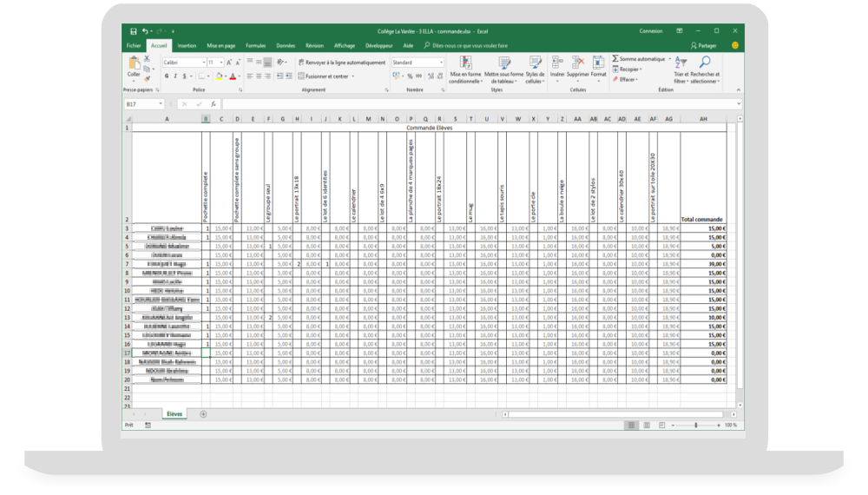This screenshot has height=495, width=868.
Task: Click the Insérer cells icon
Action: click(x=557, y=63)
